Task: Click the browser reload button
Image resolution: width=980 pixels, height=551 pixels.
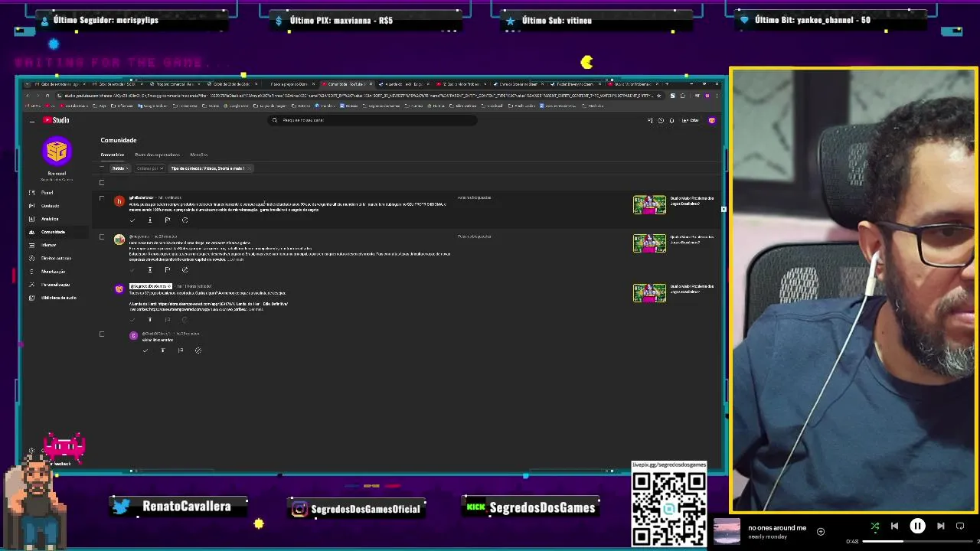Action: [x=47, y=96]
